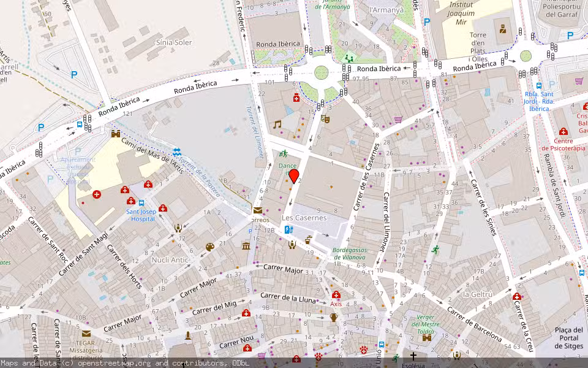Select the theatre masks icon near Carrer de les Casernes
Viewport: 588px width, 368px height.
tap(325, 120)
